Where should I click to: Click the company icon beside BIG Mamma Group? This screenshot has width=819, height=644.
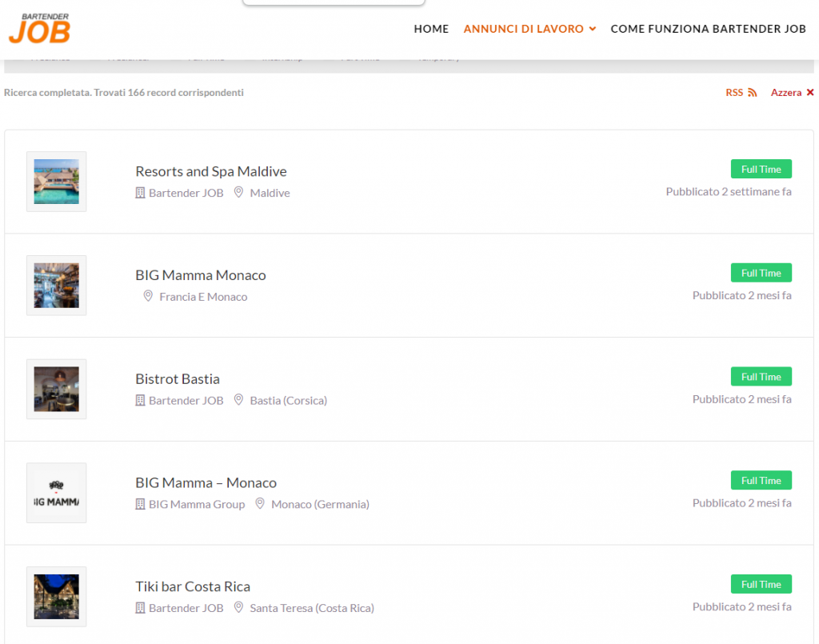coord(140,504)
